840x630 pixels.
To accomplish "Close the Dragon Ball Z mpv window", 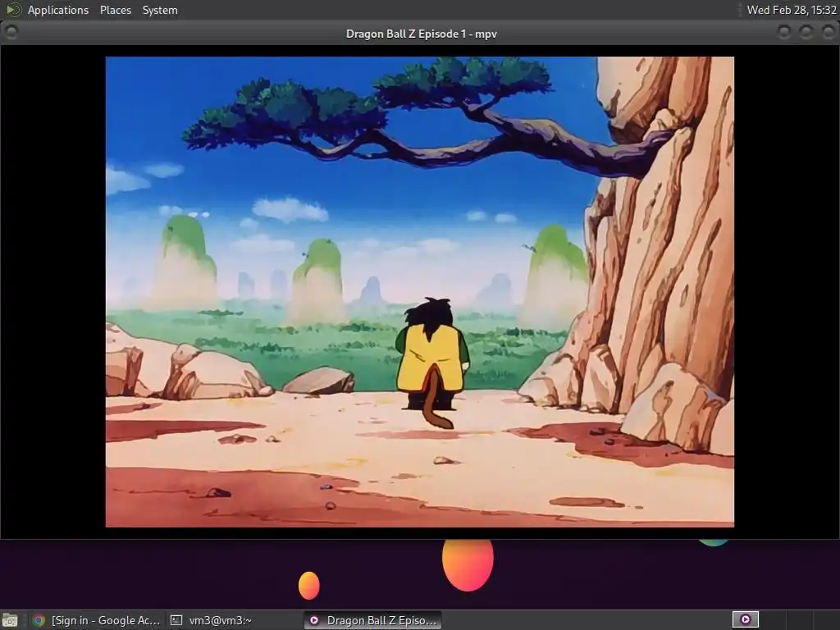I will [x=828, y=32].
